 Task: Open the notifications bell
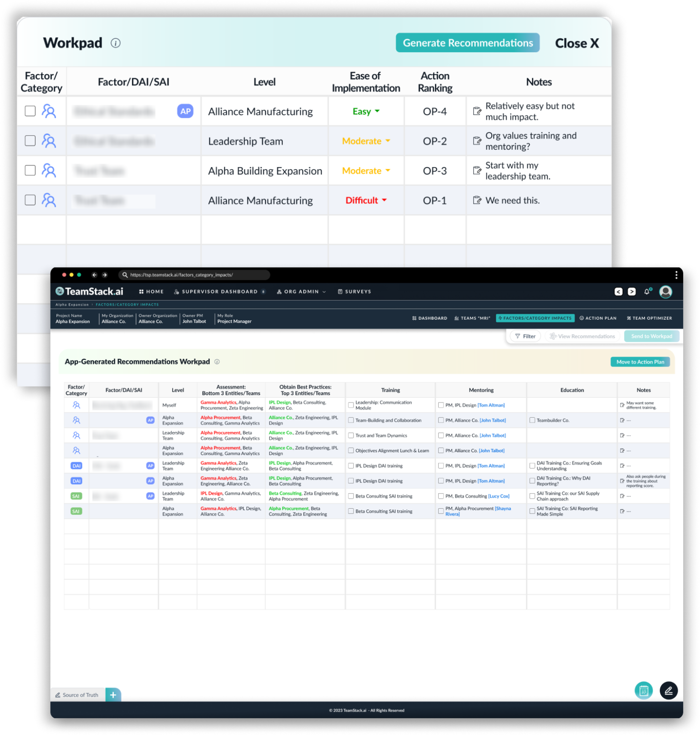(647, 291)
